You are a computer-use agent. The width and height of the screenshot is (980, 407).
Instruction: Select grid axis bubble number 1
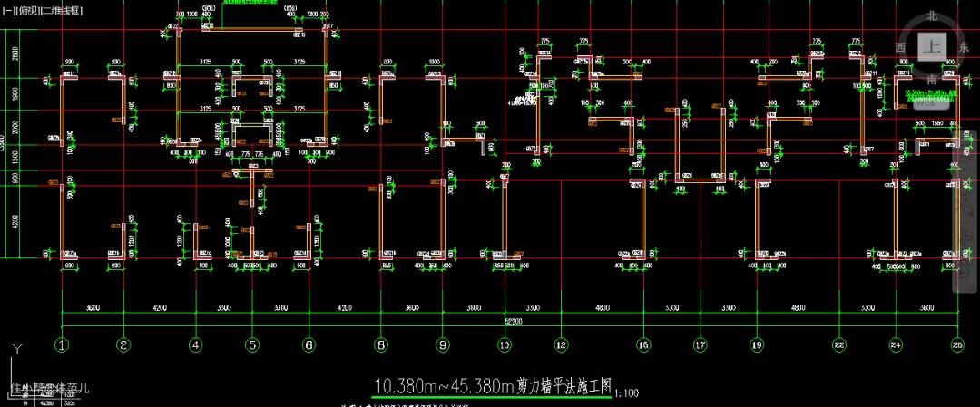[62, 344]
